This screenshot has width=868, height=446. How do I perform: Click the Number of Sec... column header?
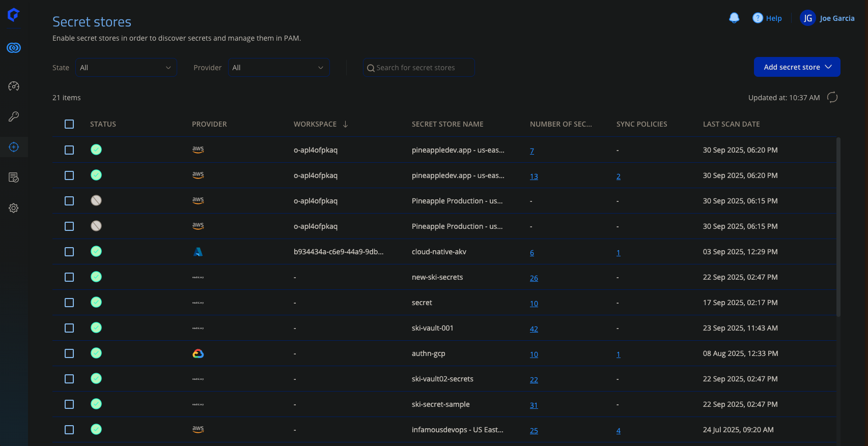[x=561, y=124]
